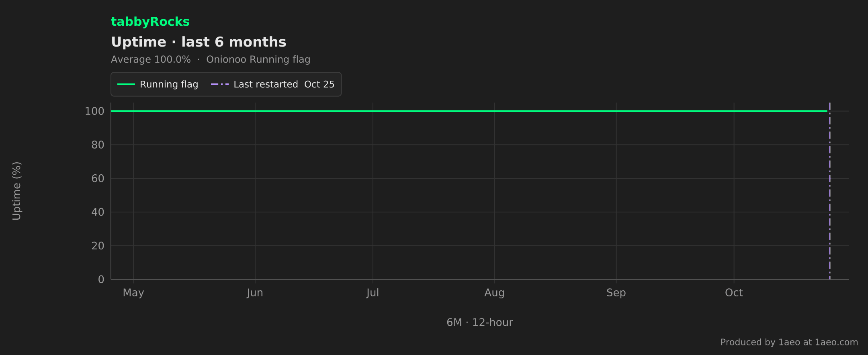Click the '20' y-axis tick label
868x355 pixels.
pyautogui.click(x=98, y=246)
